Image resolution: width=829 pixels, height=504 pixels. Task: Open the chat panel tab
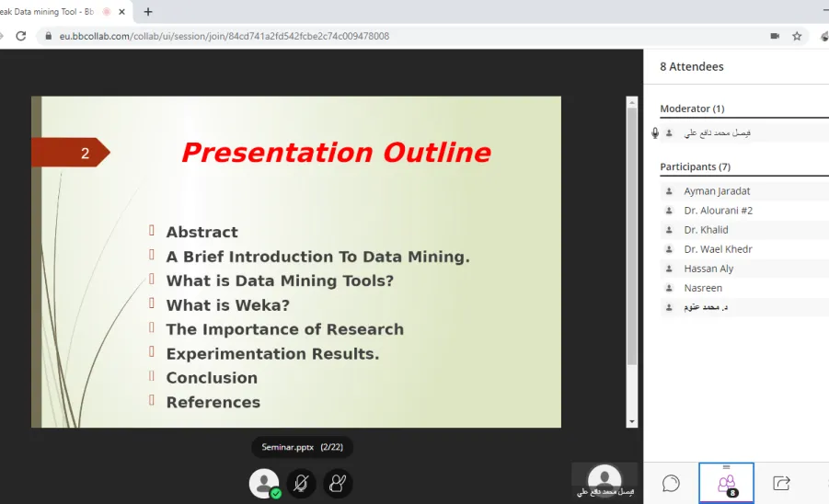pyautogui.click(x=671, y=484)
